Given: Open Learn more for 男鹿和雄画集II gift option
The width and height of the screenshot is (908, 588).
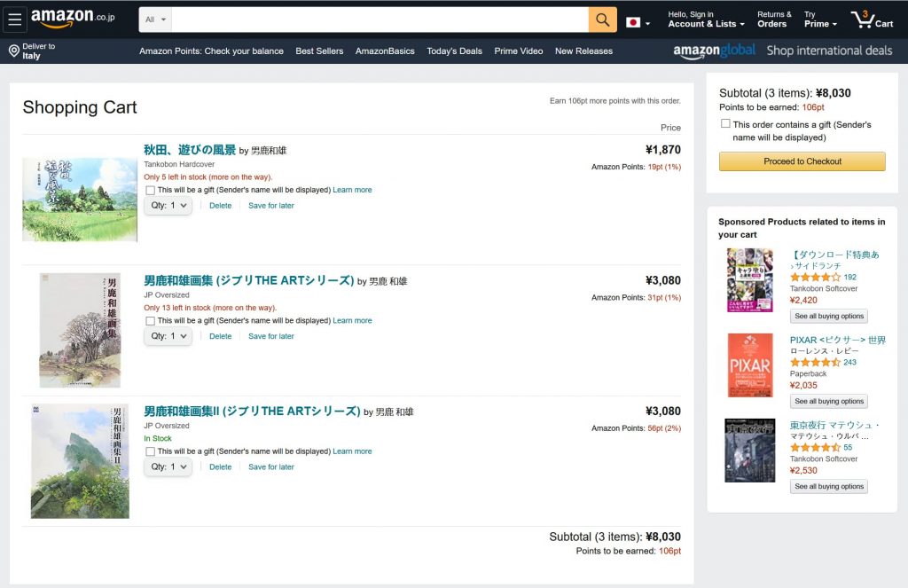Looking at the screenshot, I should pyautogui.click(x=352, y=451).
